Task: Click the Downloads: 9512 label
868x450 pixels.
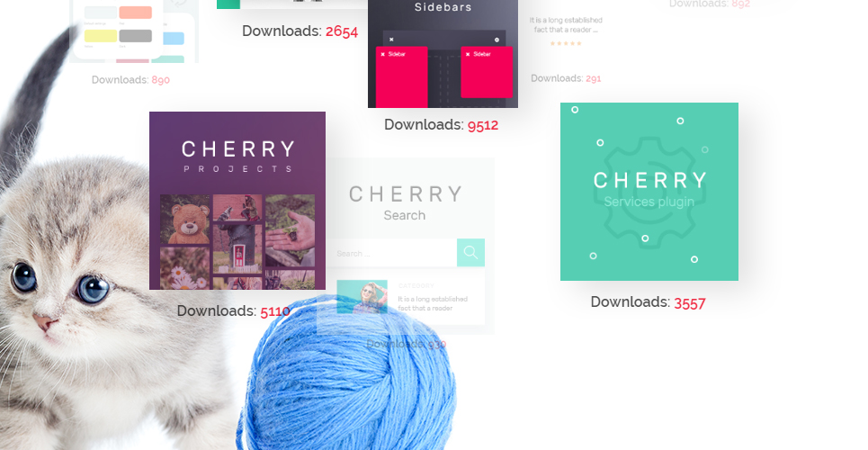Action: [442, 125]
